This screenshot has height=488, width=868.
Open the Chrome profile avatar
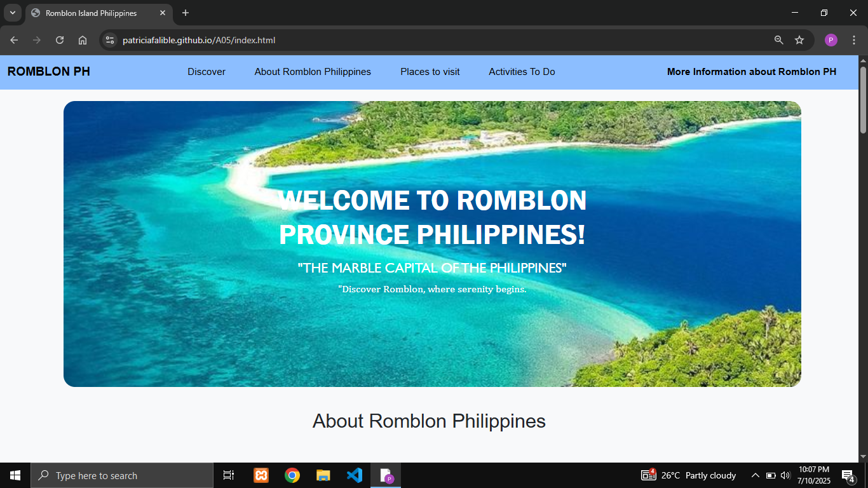click(x=831, y=40)
